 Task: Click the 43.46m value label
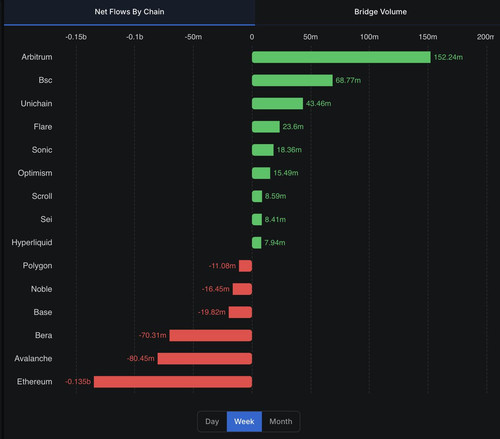tap(318, 104)
